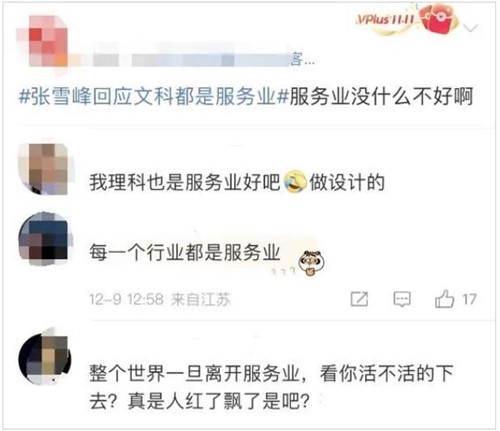Click the comment 整个世界一旦离开服务业

(x=271, y=387)
